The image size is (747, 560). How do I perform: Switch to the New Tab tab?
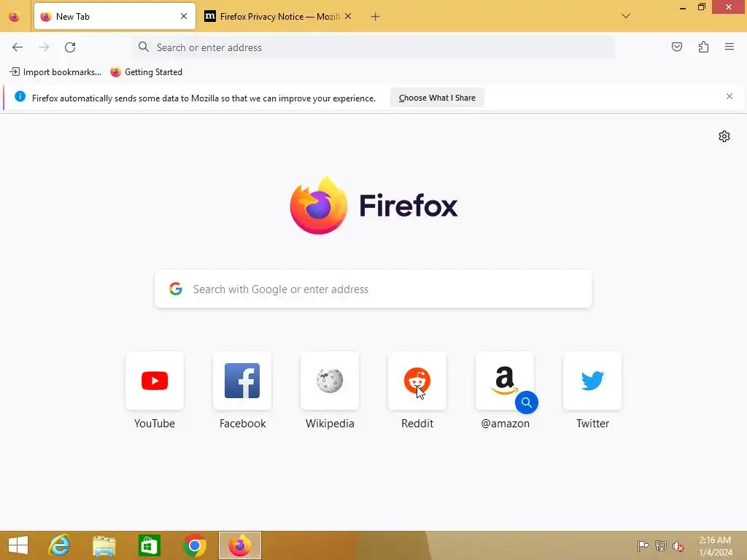click(115, 17)
